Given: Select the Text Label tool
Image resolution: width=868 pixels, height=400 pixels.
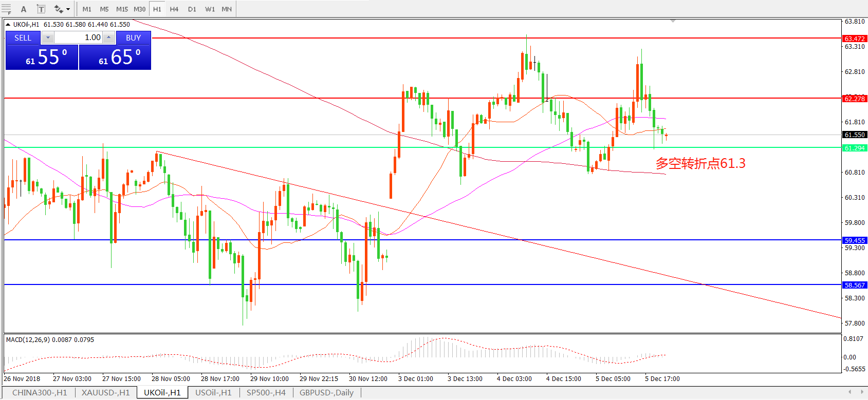Looking at the screenshot, I should [41, 9].
